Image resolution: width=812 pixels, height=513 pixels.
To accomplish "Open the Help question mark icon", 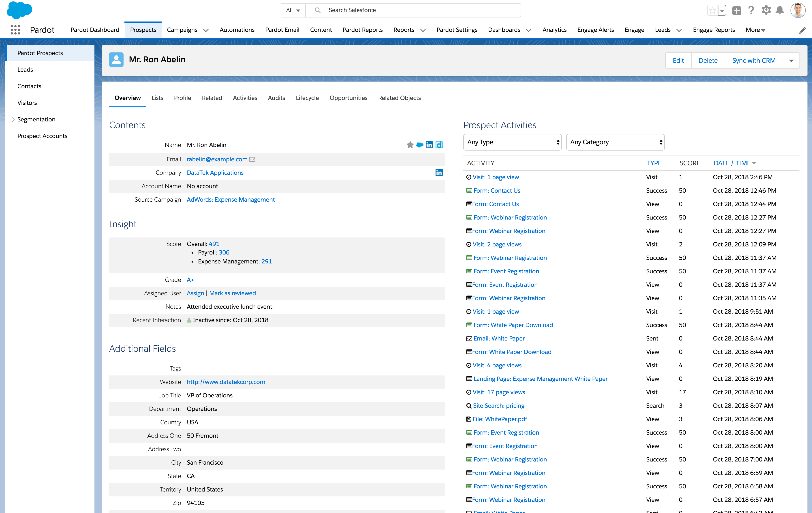I will click(x=751, y=10).
